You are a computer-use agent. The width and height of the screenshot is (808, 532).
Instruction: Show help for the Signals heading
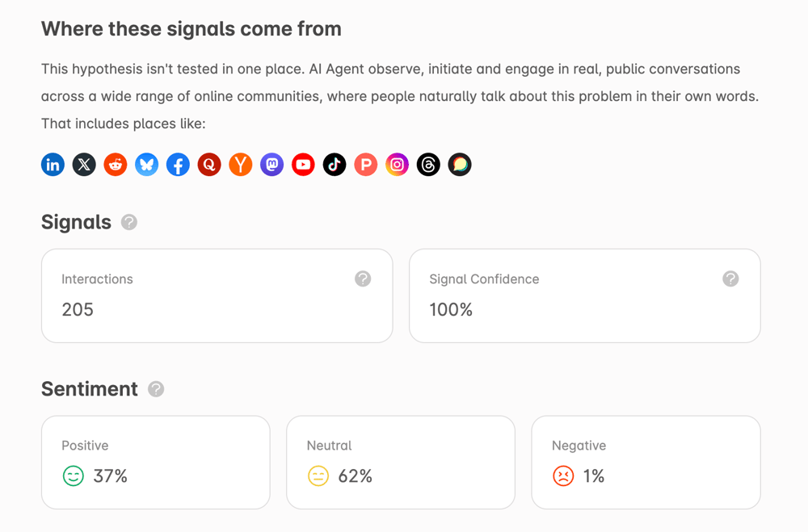tap(129, 222)
